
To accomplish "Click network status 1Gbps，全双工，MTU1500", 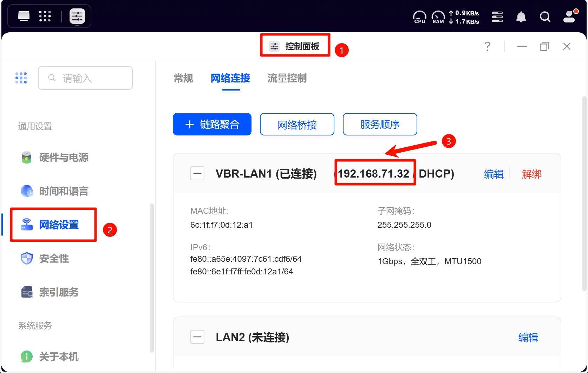I will (429, 261).
